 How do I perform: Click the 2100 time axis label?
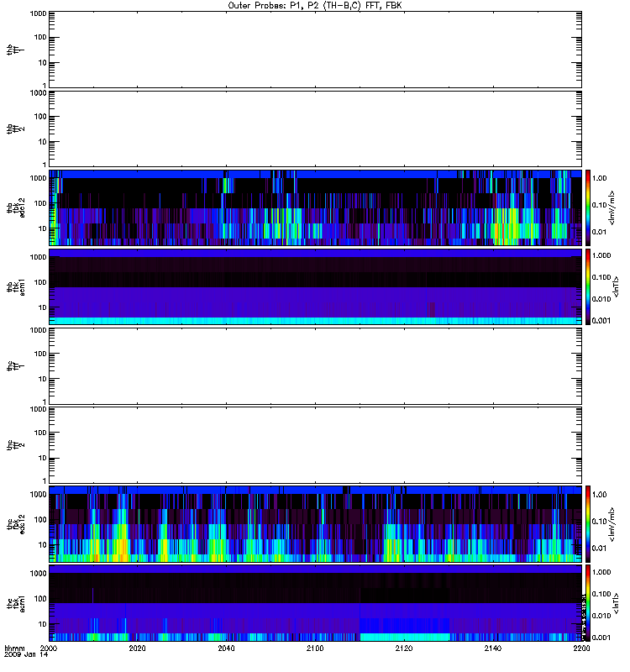[x=315, y=648]
